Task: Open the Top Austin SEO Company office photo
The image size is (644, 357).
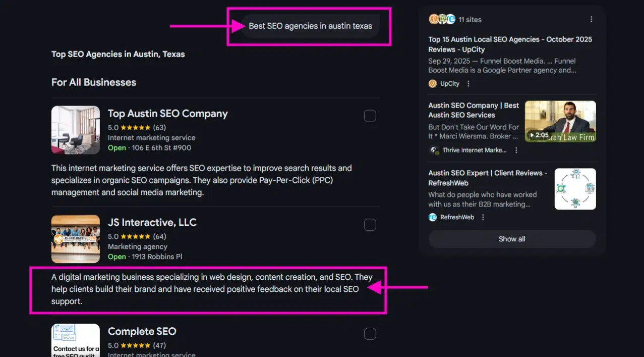Action: [x=76, y=130]
